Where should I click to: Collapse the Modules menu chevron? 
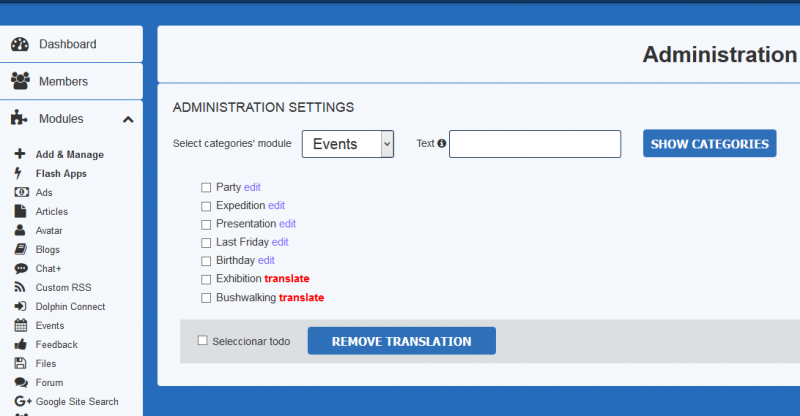[128, 119]
